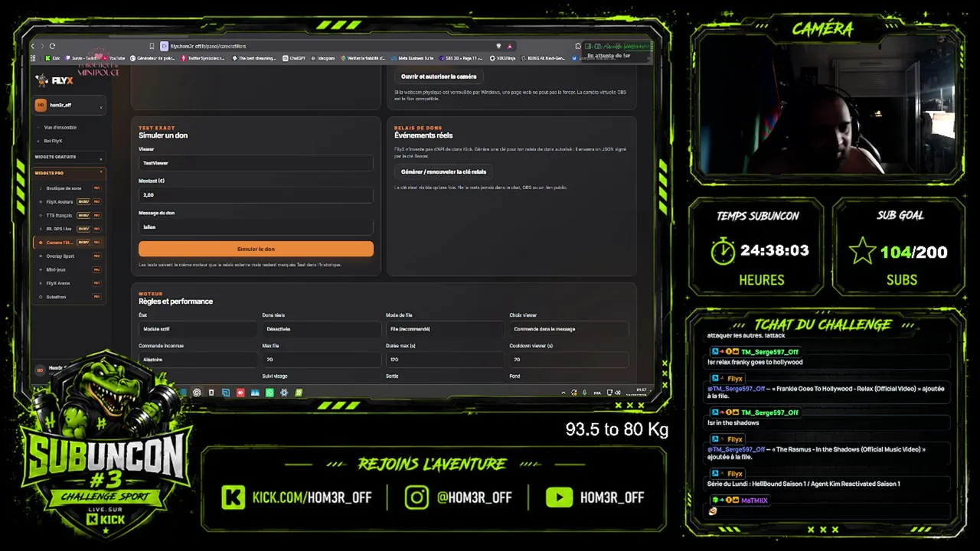Open the Dons réels dropdown
This screenshot has height=551, width=980.
(321, 329)
